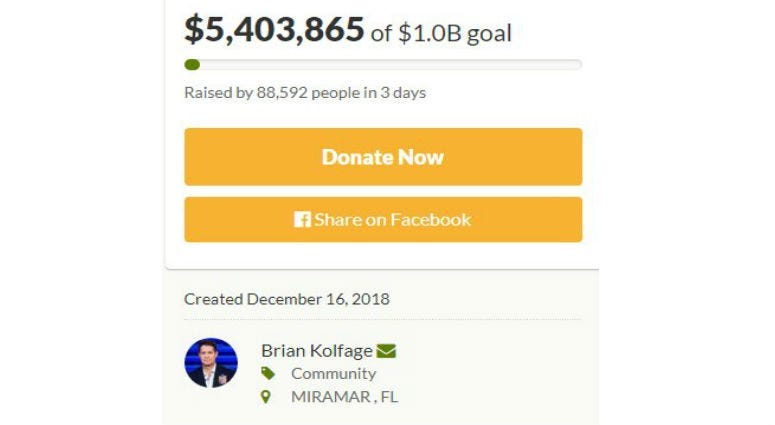This screenshot has height=425, width=775.
Task: Click the MIRAMAR, FL location text
Action: (x=344, y=396)
